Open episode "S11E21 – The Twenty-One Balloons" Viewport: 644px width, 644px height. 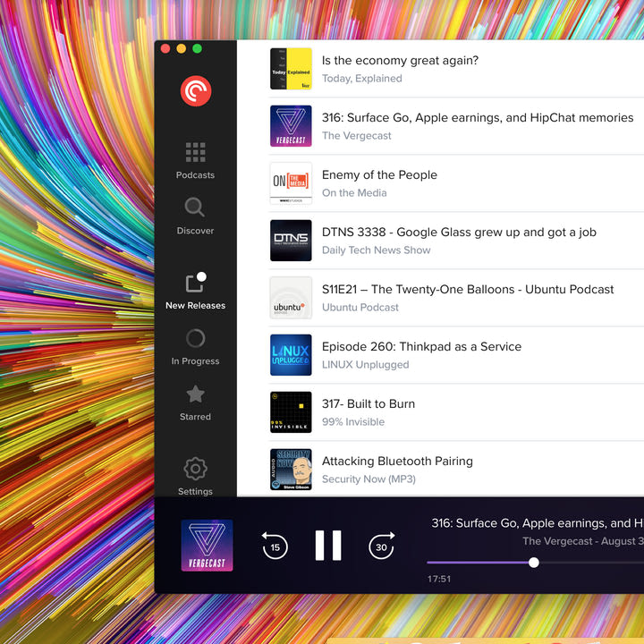(468, 290)
